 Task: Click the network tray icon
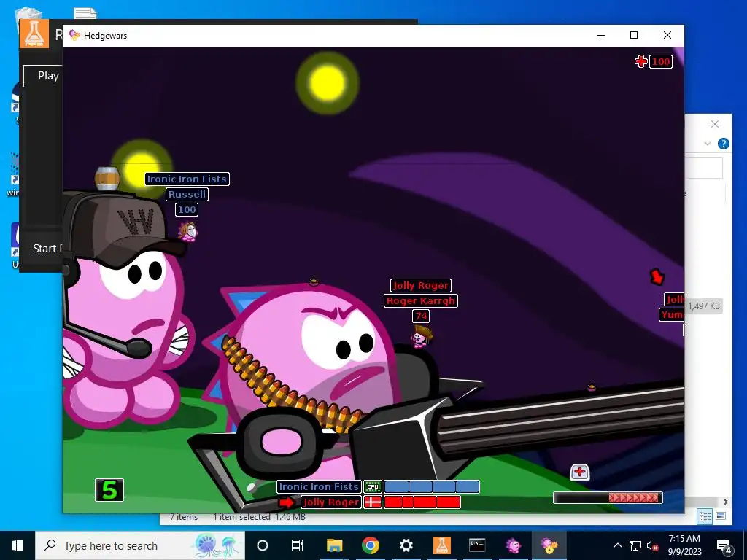635,545
